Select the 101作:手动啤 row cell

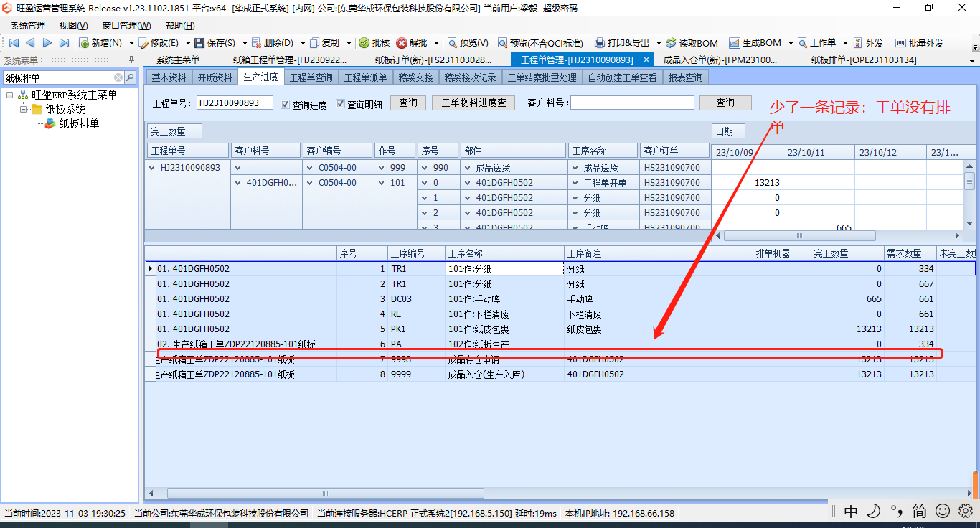click(504, 299)
